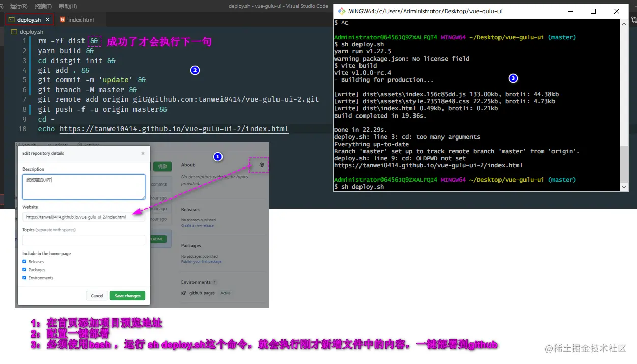This screenshot has width=637, height=364.
Task: Click the Create a new release link
Action: click(198, 226)
